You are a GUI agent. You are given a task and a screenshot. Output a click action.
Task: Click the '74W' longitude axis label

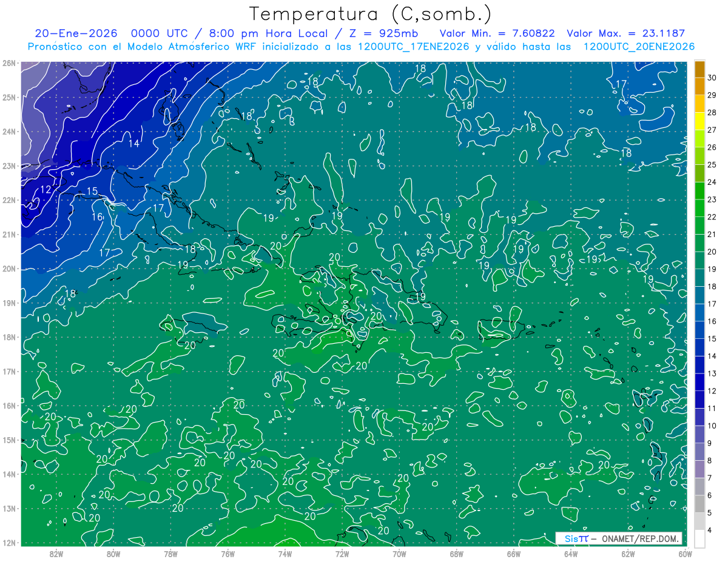point(285,553)
